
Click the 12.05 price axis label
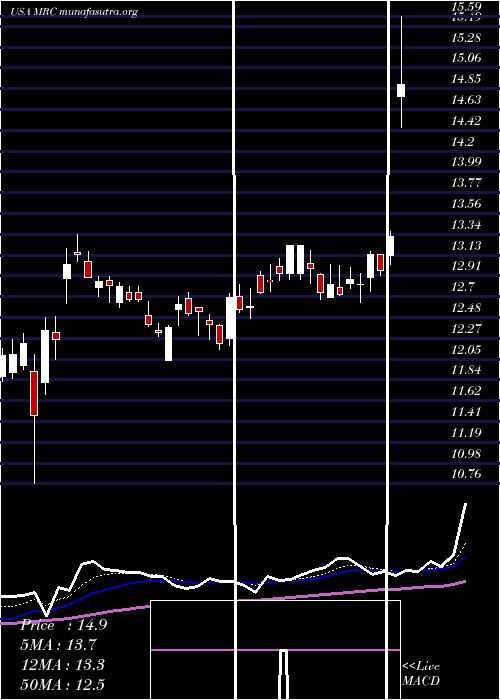click(x=466, y=349)
